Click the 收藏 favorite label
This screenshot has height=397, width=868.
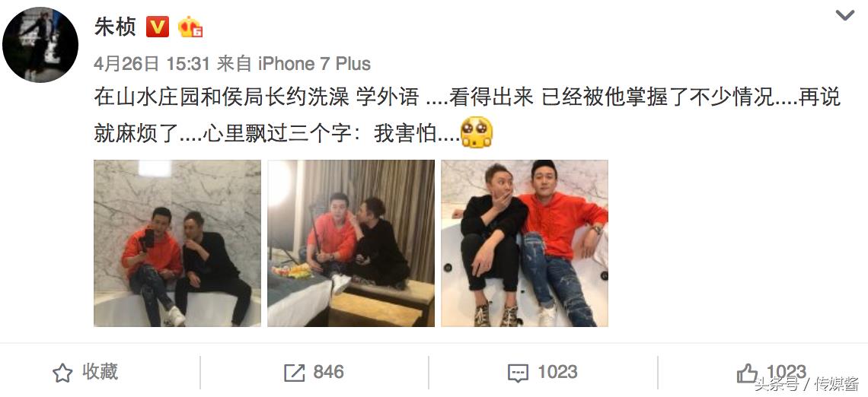click(101, 372)
